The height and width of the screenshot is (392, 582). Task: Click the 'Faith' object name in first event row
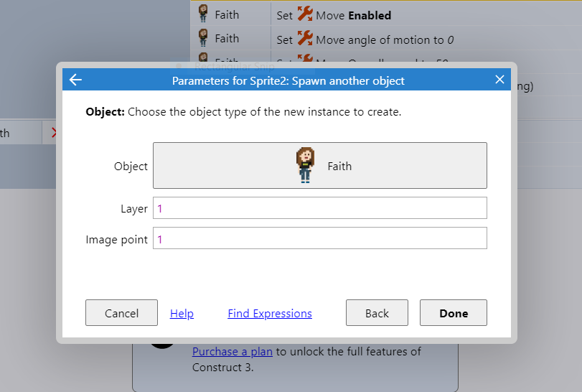(227, 14)
